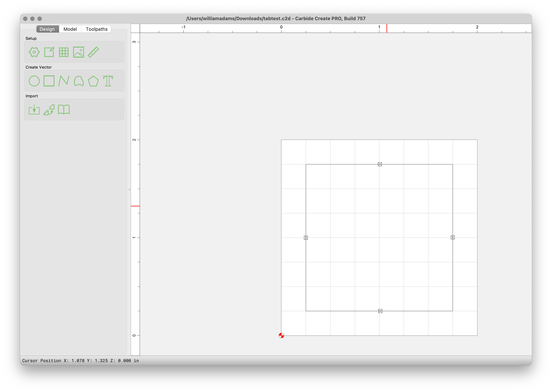Click the Setup section label

click(x=31, y=38)
